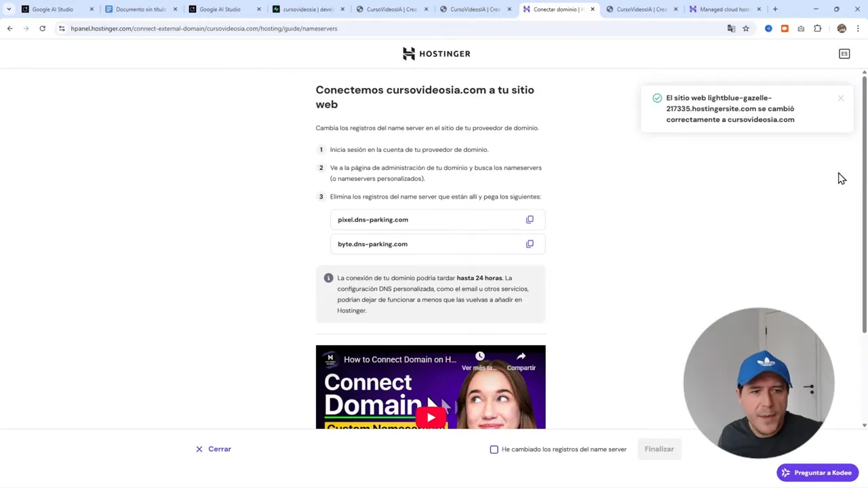Open the Chrome profile avatar
Screen dimensions: 868x488
click(x=842, y=28)
